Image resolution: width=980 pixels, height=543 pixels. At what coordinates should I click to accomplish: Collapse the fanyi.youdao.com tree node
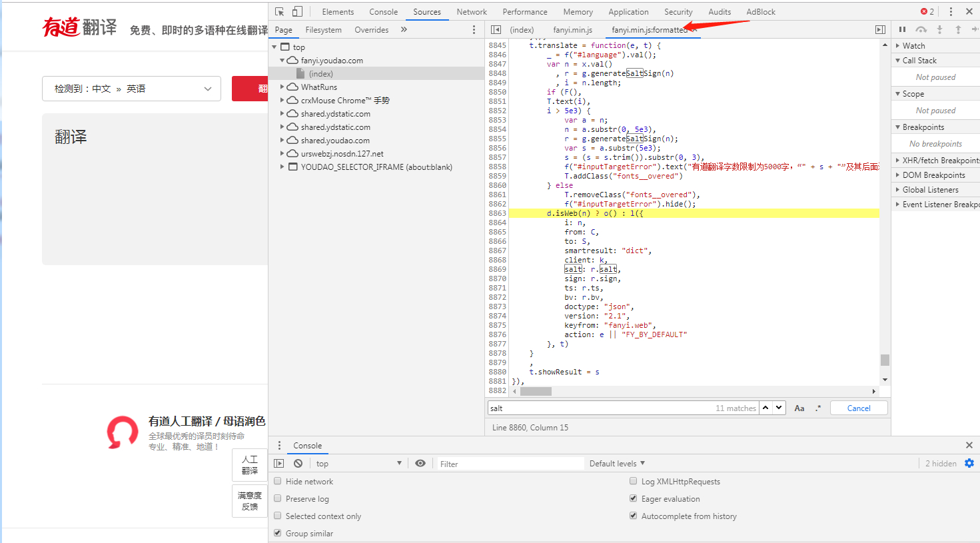pyautogui.click(x=282, y=61)
